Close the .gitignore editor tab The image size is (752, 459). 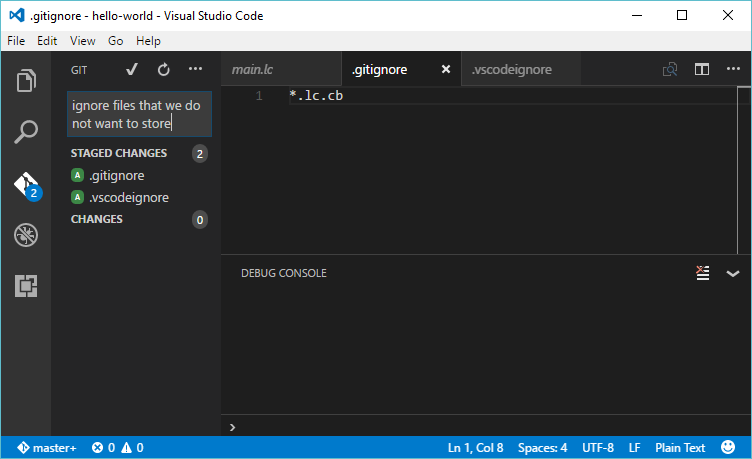(446, 69)
